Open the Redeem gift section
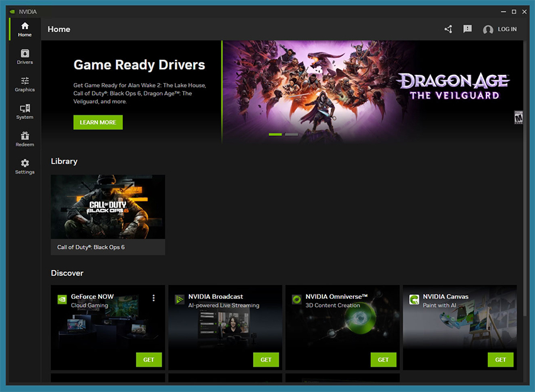This screenshot has width=535, height=392. 25,139
